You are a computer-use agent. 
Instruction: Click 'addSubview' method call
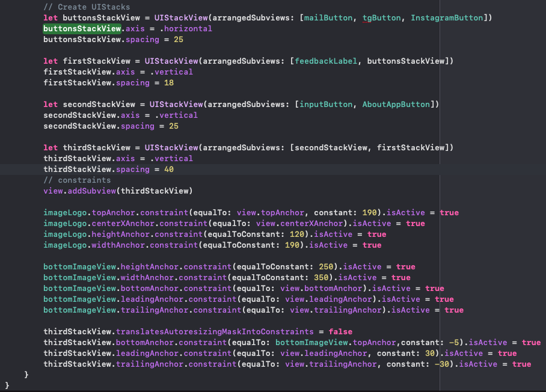[x=92, y=191]
